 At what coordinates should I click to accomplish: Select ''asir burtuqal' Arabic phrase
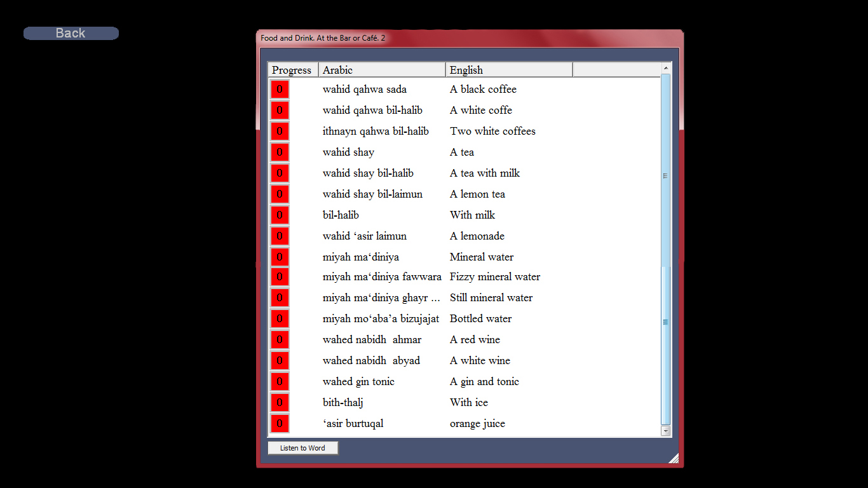coord(353,424)
